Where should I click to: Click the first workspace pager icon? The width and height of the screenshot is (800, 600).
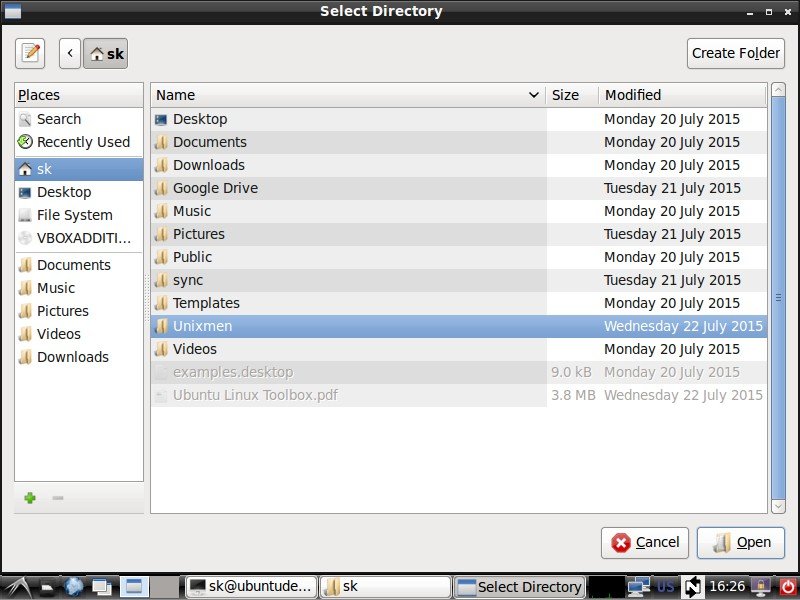pyautogui.click(x=134, y=587)
